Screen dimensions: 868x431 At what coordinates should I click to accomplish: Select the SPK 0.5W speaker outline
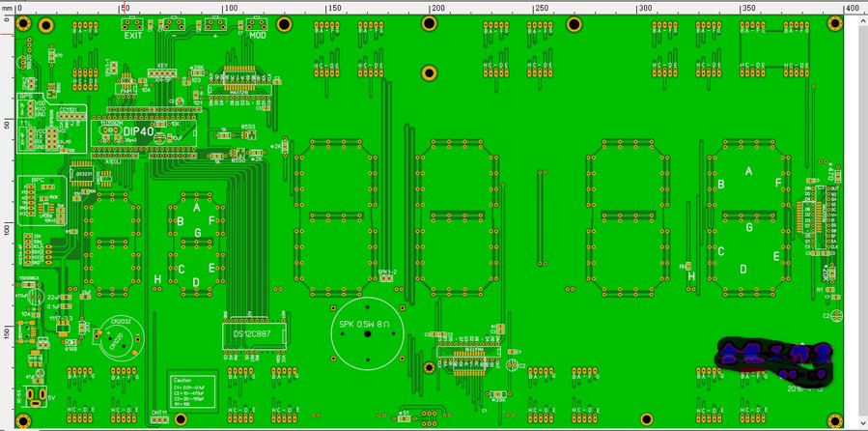click(365, 330)
